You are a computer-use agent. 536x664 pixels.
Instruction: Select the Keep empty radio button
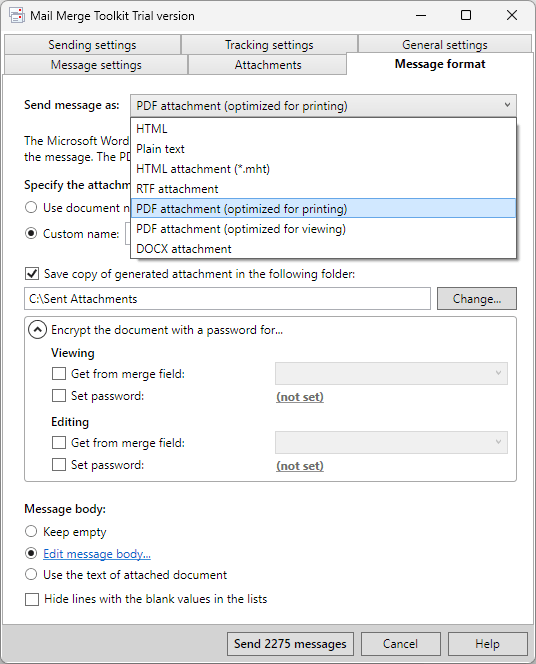tap(31, 531)
